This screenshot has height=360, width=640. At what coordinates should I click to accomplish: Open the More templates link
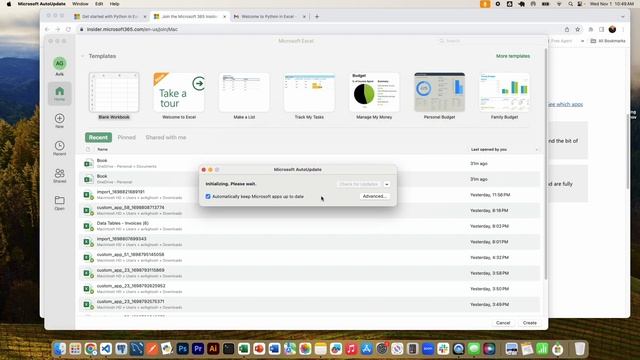[513, 56]
